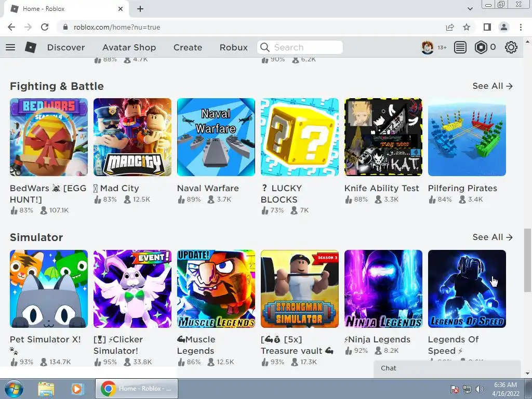Open the hamburger navigation menu
The width and height of the screenshot is (532, 399).
[10, 47]
